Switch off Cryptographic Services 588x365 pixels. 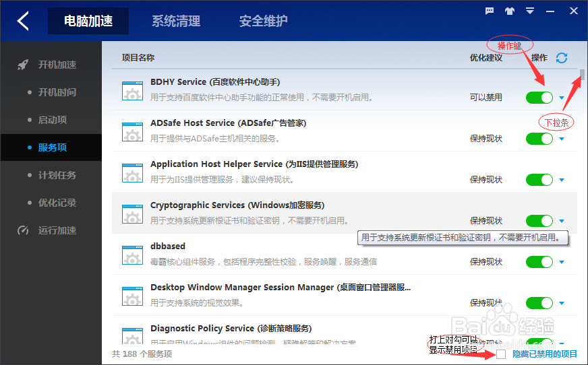click(x=539, y=221)
